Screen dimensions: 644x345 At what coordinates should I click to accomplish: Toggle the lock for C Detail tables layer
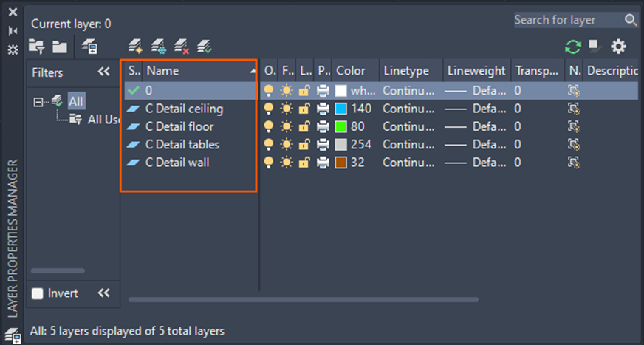tap(304, 145)
